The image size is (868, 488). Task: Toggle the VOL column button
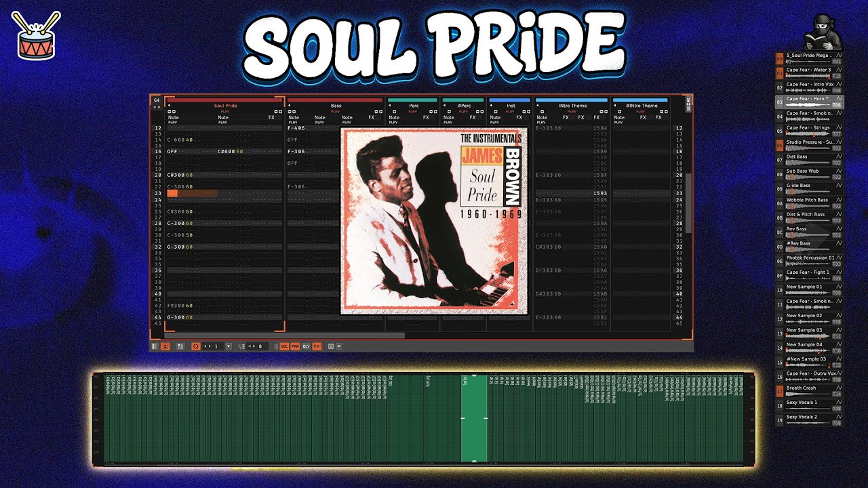(284, 346)
